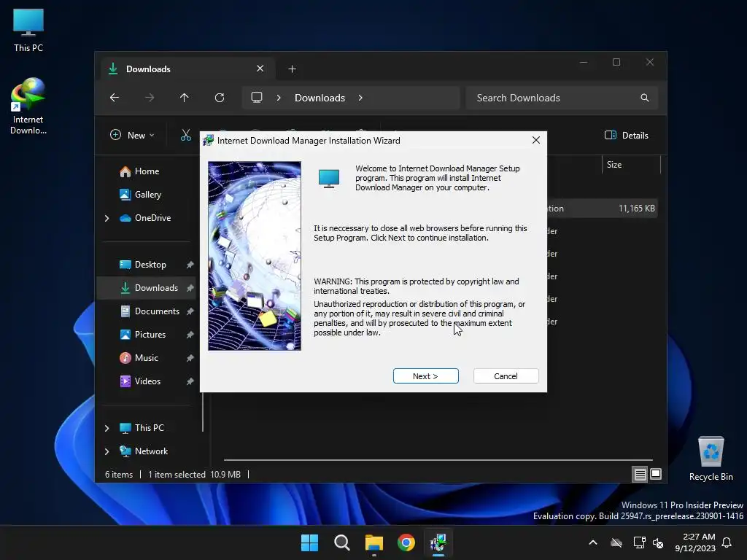Go up one folder level in Explorer
The width and height of the screenshot is (747, 560).
pos(184,98)
